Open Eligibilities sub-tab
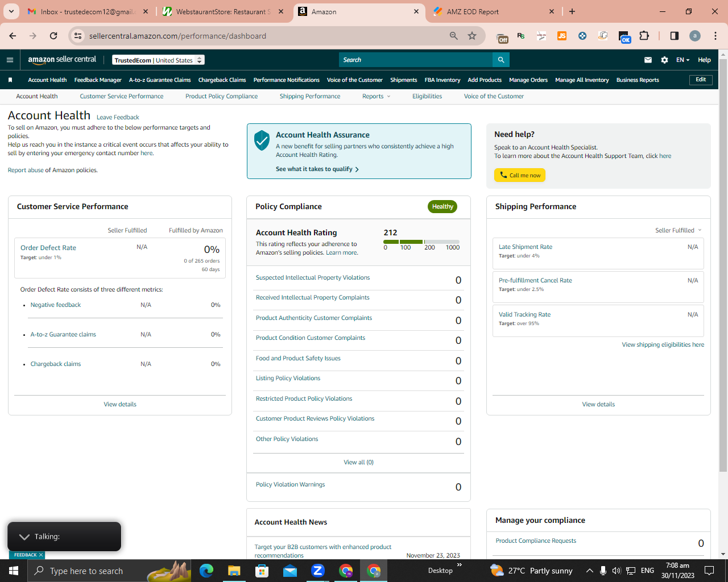 [x=427, y=97]
